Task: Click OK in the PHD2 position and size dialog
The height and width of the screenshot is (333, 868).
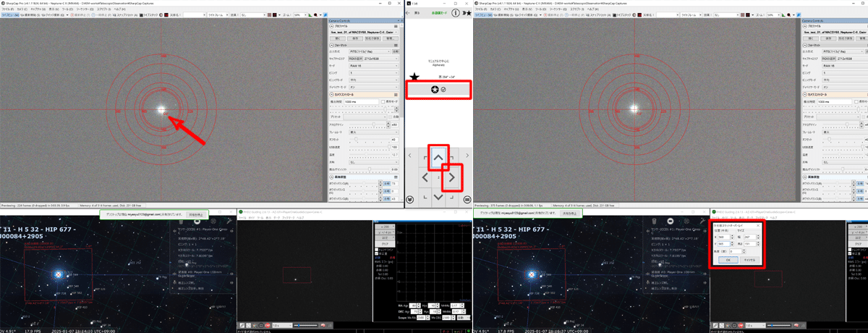Action: click(728, 260)
